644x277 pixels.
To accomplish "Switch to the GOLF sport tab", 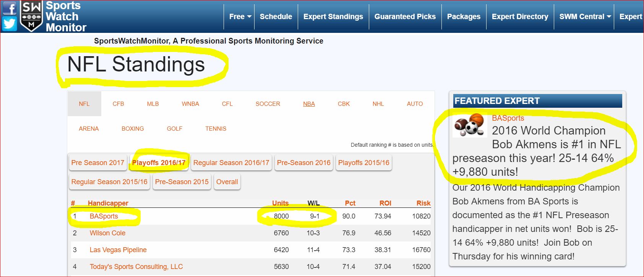I will [174, 128].
